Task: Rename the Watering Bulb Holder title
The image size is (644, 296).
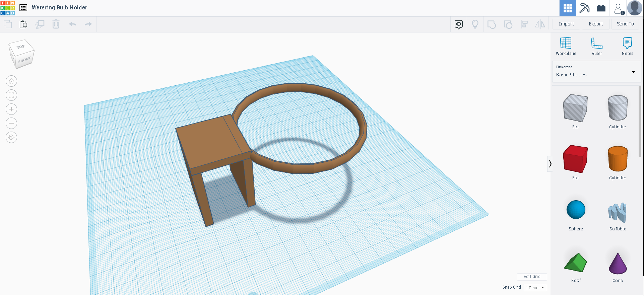Action: [x=59, y=7]
